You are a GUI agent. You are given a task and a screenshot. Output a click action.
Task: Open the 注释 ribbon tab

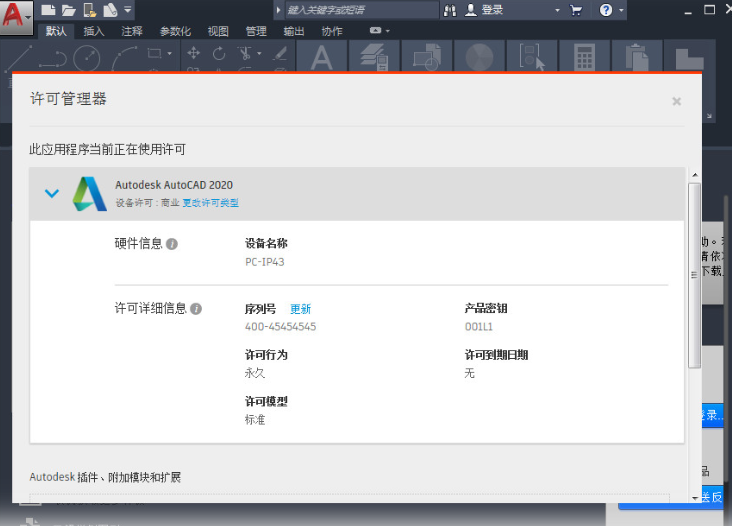pos(132,31)
